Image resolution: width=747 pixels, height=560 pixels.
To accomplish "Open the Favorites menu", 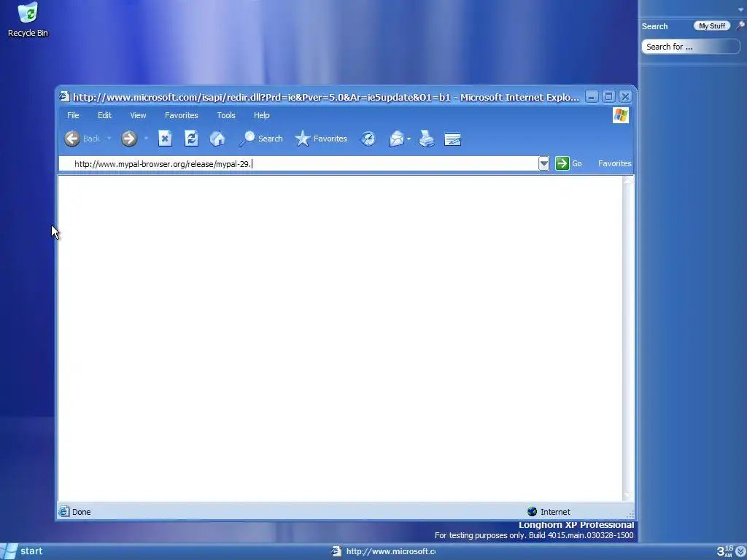I will [x=182, y=115].
